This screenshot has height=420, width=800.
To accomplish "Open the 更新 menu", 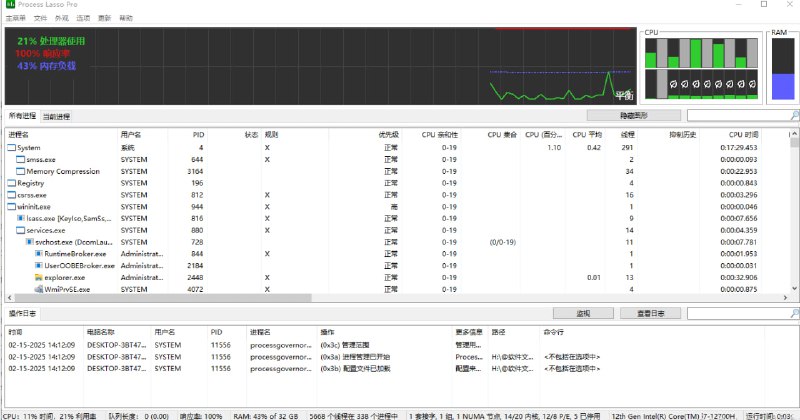I will (105, 18).
